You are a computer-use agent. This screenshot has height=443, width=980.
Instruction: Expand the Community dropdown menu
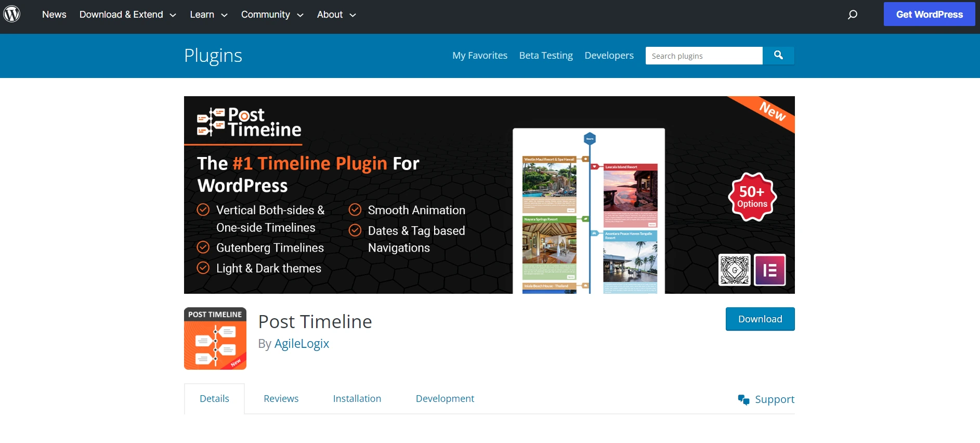[x=272, y=15]
